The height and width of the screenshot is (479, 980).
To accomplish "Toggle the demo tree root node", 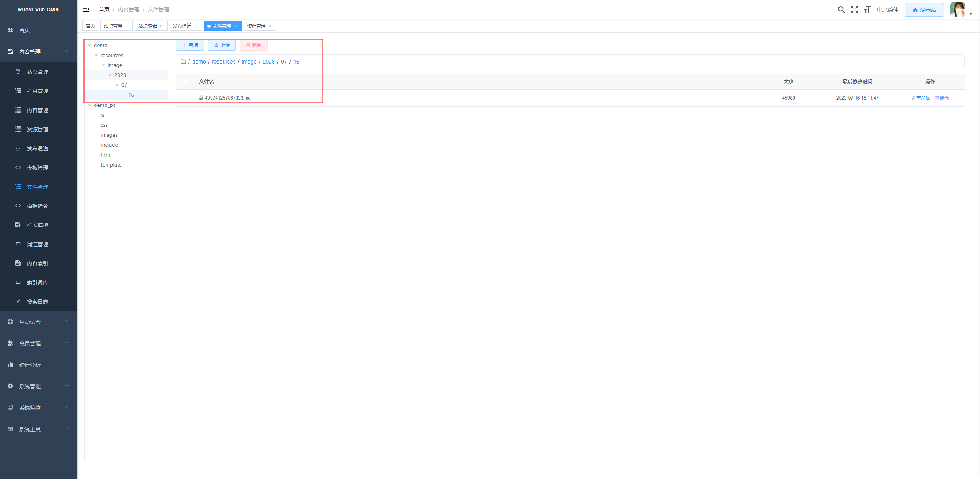I will [91, 45].
